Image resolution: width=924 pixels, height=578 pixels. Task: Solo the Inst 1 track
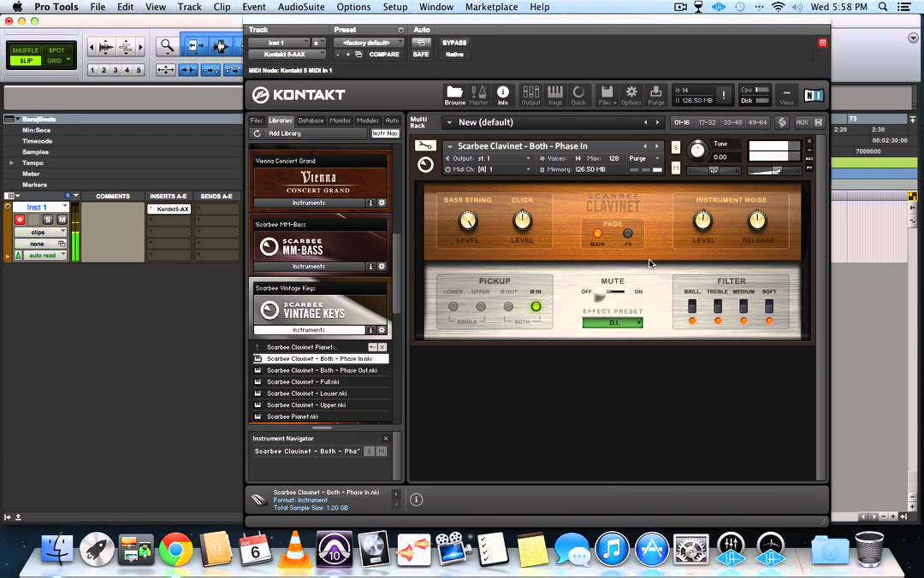pyautogui.click(x=48, y=220)
